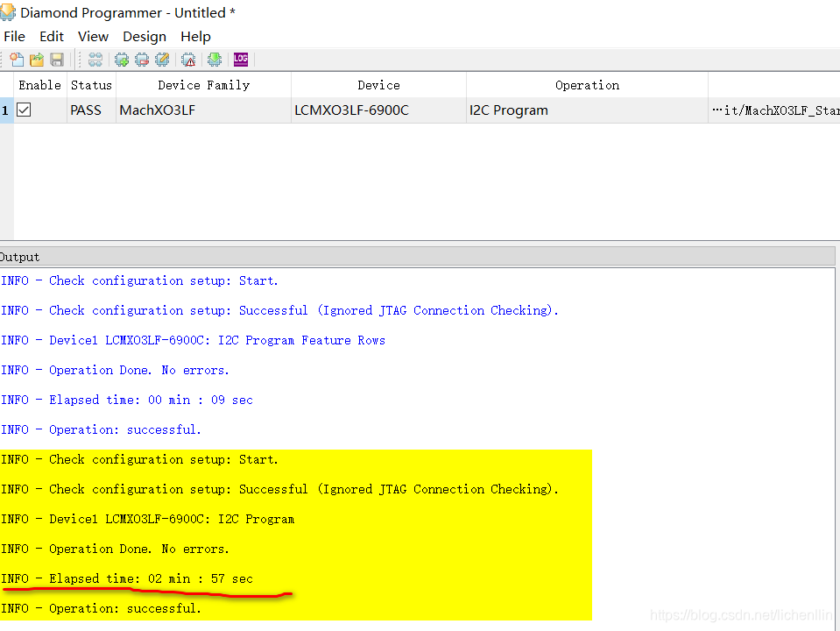Open the Design menu
Screen dimensions: 840x631
pyautogui.click(x=145, y=37)
